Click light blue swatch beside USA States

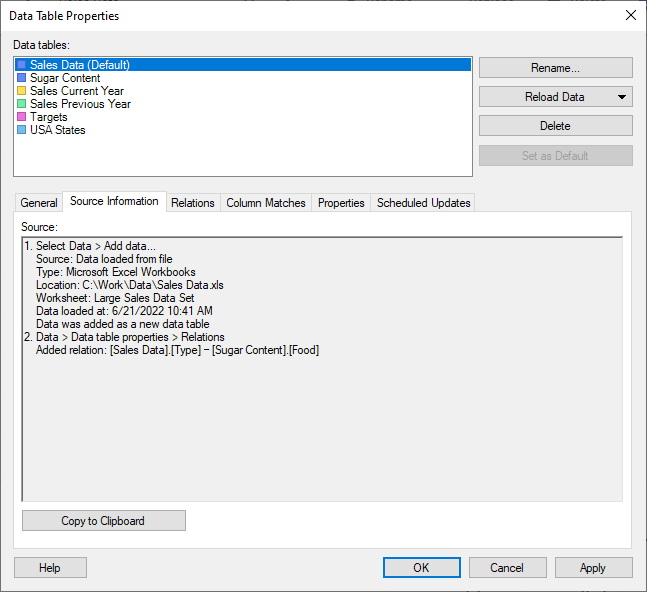(21, 130)
